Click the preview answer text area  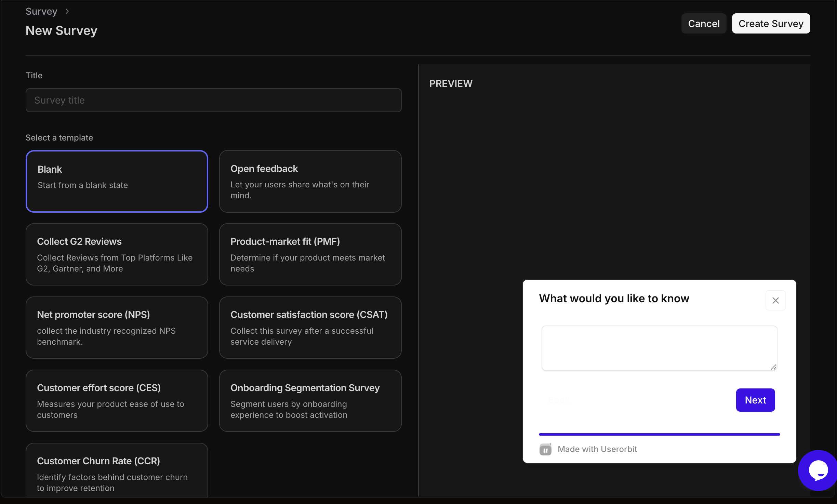point(659,348)
